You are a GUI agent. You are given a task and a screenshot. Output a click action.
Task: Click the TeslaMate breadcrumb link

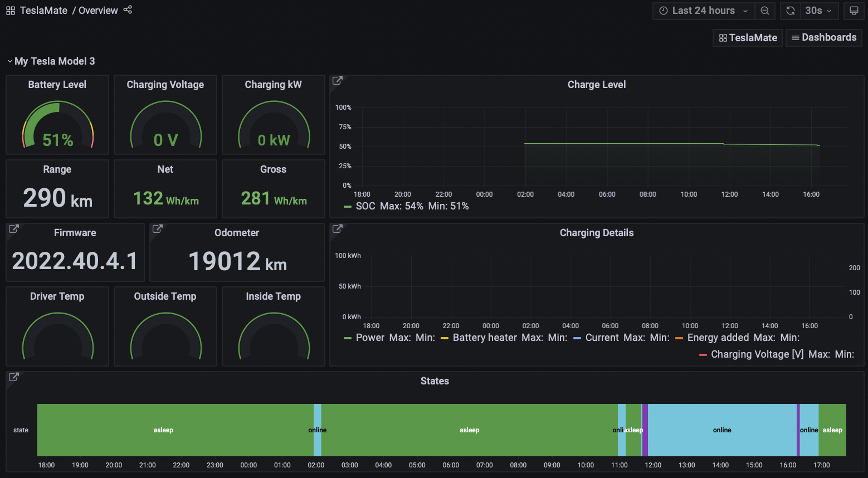[x=43, y=11]
